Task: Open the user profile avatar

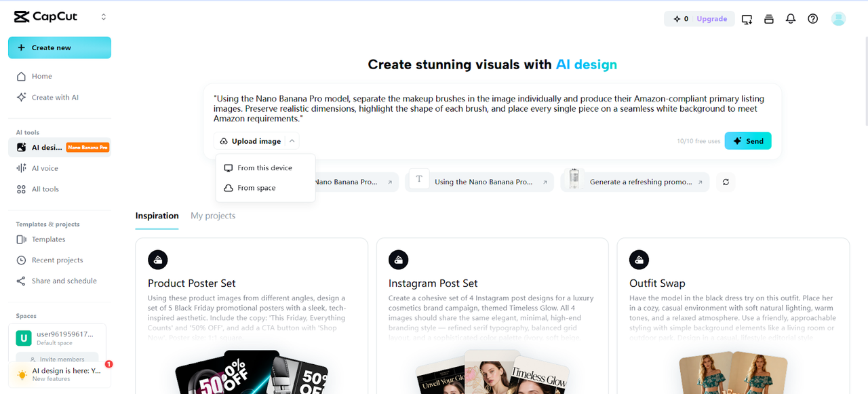Action: [838, 19]
